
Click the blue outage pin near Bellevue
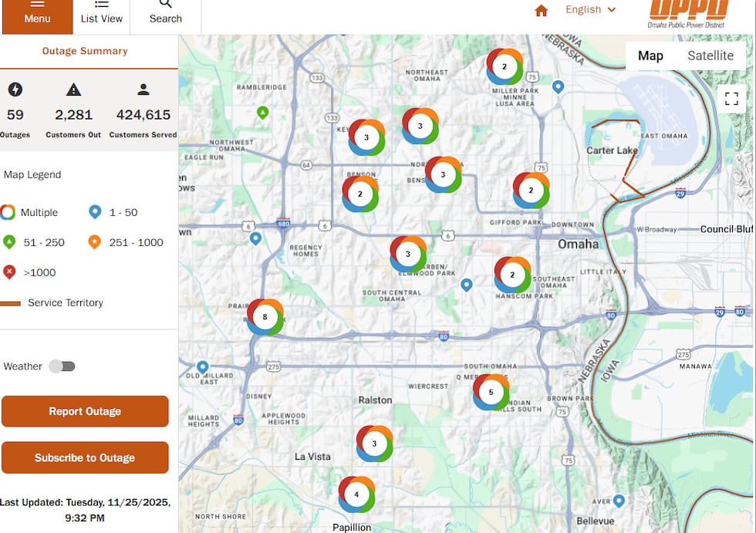click(618, 501)
